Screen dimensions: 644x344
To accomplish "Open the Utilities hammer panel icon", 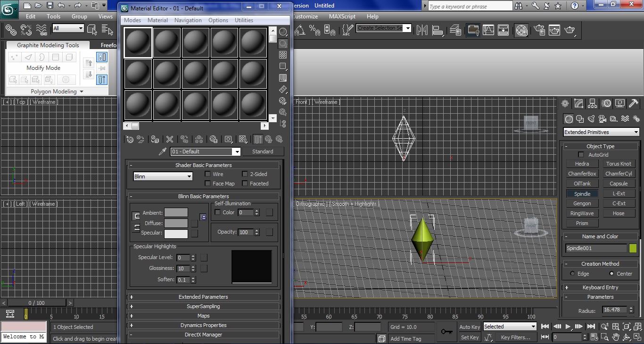I will 634,103.
